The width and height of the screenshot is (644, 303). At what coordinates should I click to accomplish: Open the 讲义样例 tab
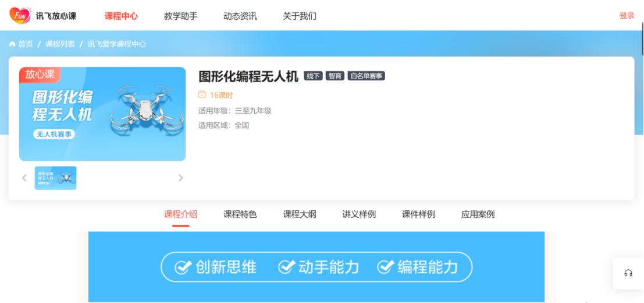[x=359, y=214]
